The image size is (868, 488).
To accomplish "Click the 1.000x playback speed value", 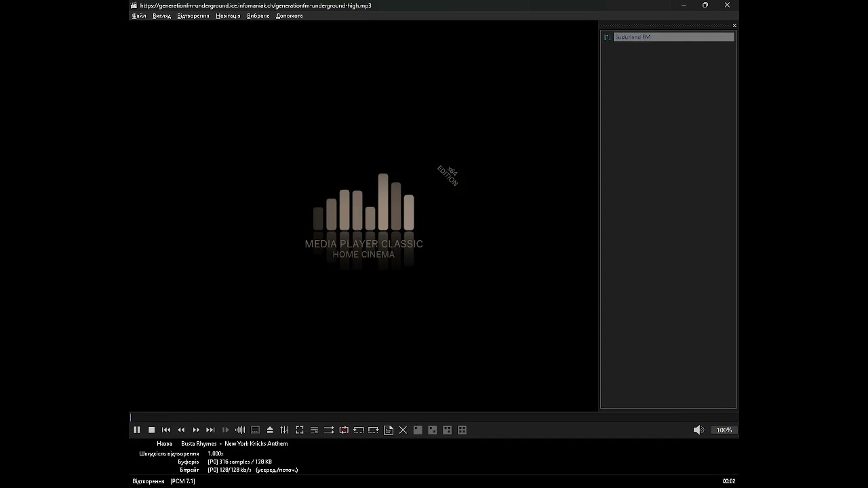I will [x=216, y=453].
